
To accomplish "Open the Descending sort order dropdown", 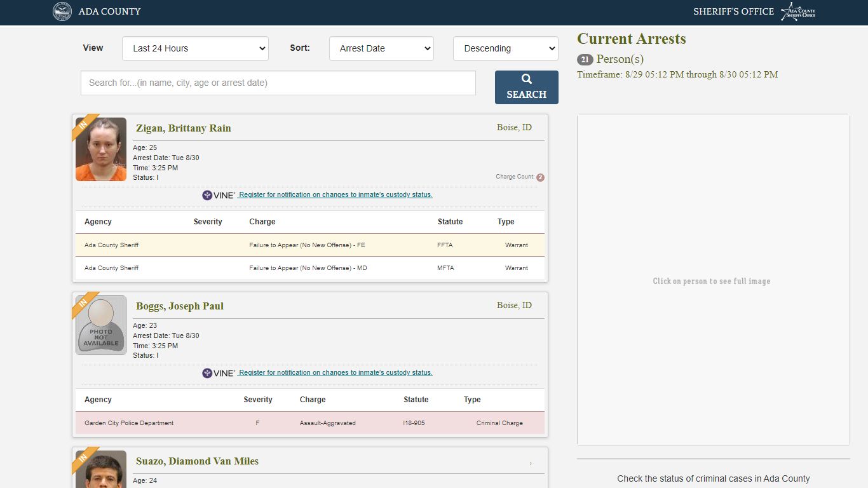I will click(x=506, y=48).
